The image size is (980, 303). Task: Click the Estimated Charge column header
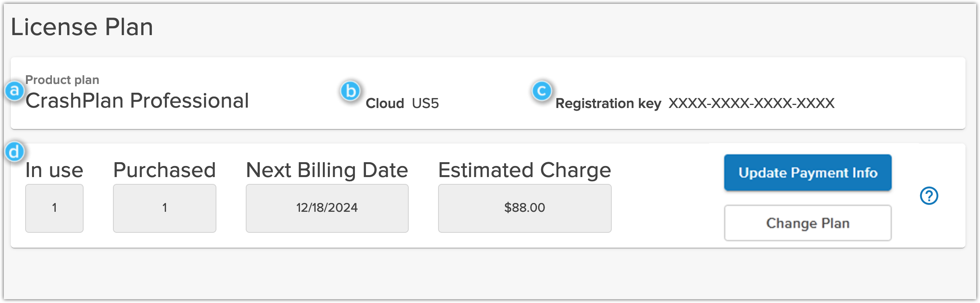click(524, 171)
